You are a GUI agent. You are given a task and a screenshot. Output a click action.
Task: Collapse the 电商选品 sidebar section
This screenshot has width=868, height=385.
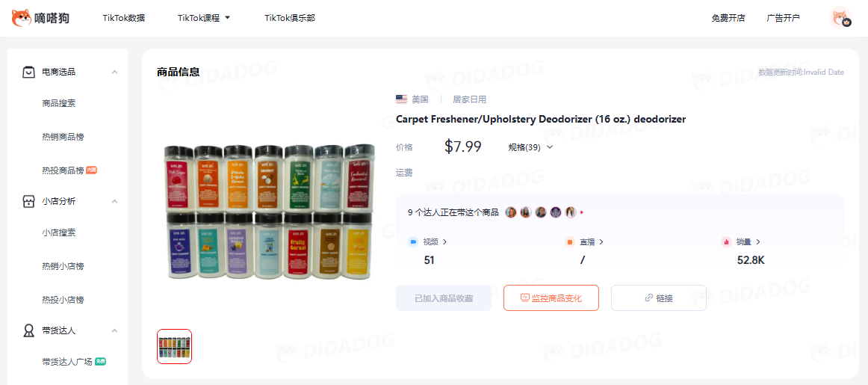(114, 72)
